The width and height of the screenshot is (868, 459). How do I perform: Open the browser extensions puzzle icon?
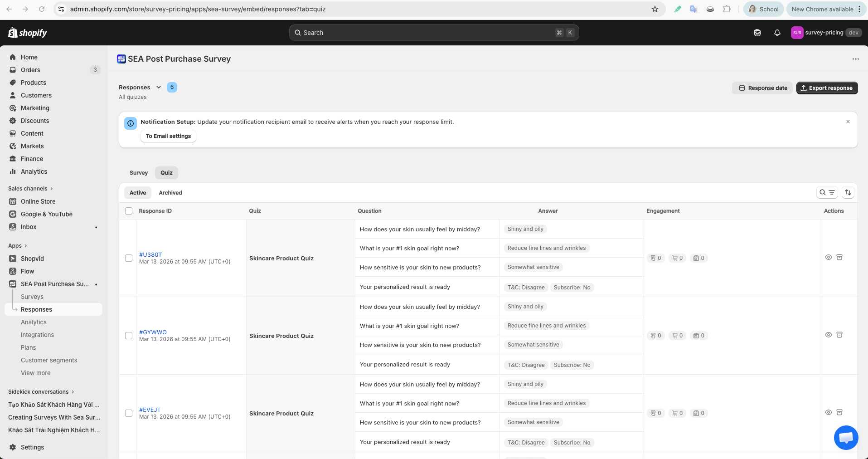click(x=727, y=9)
